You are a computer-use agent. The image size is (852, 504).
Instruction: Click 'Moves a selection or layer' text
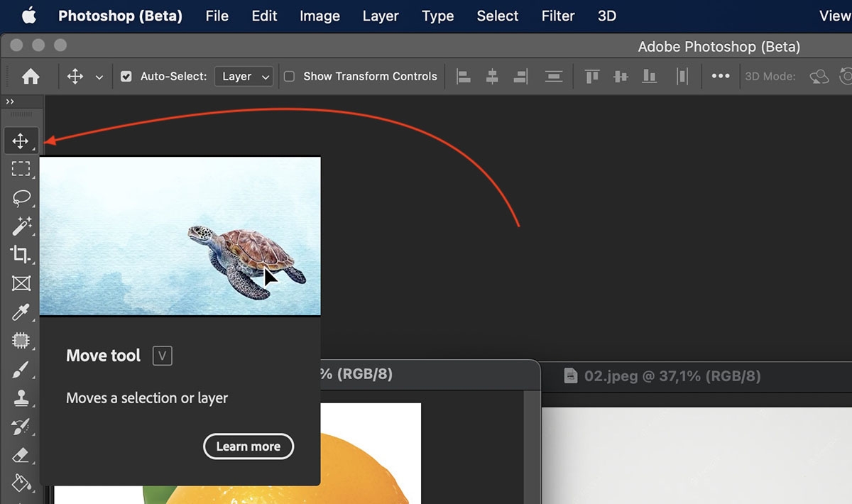point(147,398)
